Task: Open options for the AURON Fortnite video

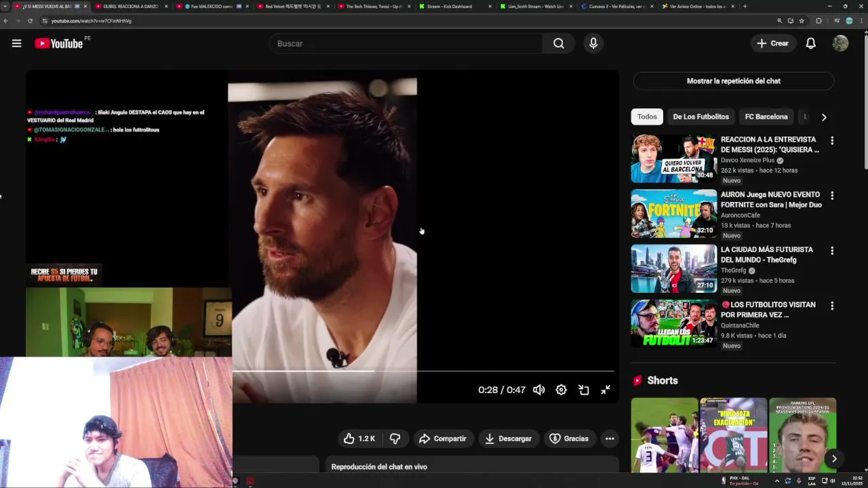Action: pyautogui.click(x=832, y=196)
